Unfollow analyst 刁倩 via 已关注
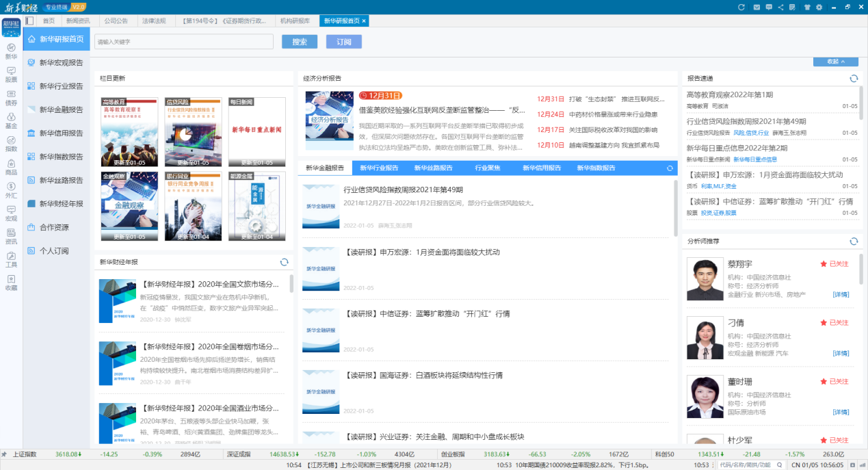Viewport: 868px width, 470px height. [834, 322]
